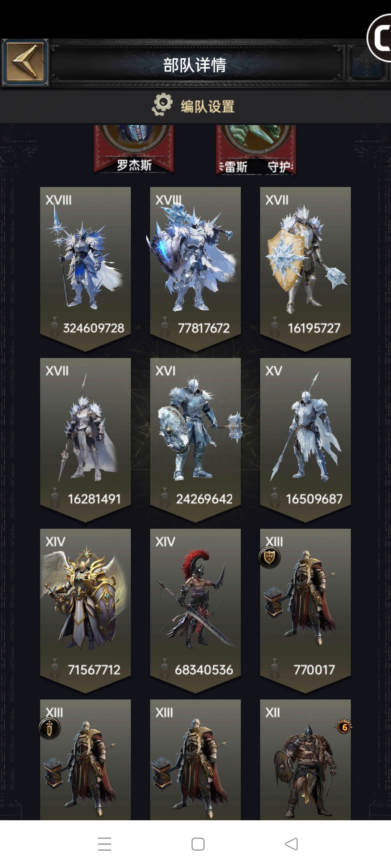Open the XVI troop card with 24269642

[x=195, y=439]
